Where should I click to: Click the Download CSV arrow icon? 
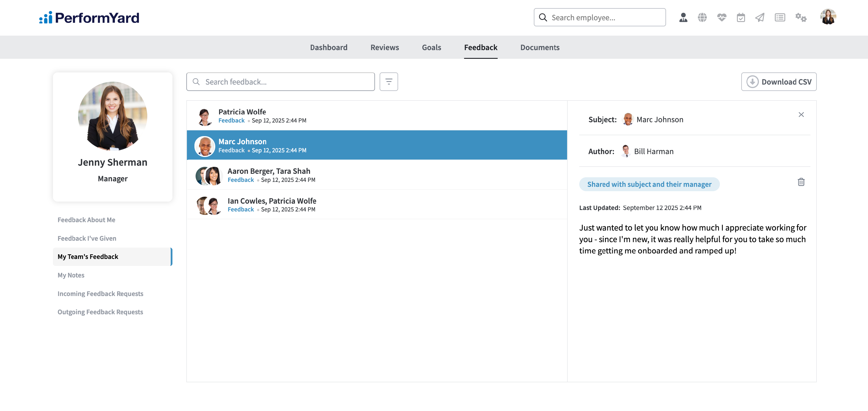click(752, 82)
